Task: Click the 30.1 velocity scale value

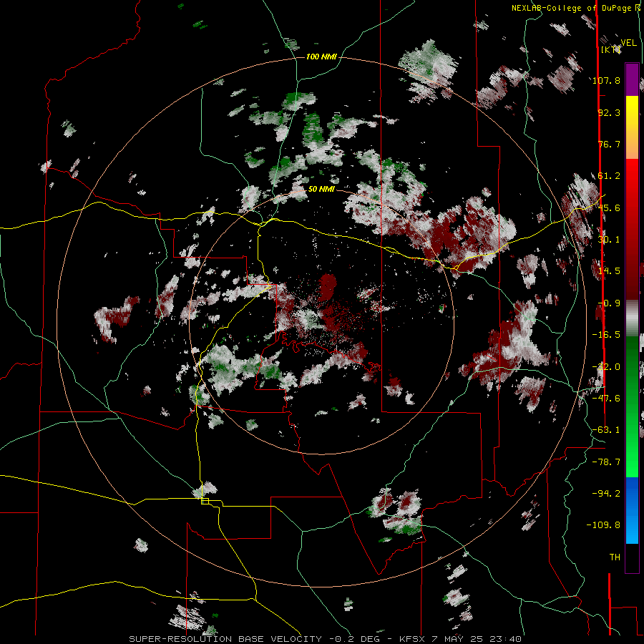Action: 609,240
